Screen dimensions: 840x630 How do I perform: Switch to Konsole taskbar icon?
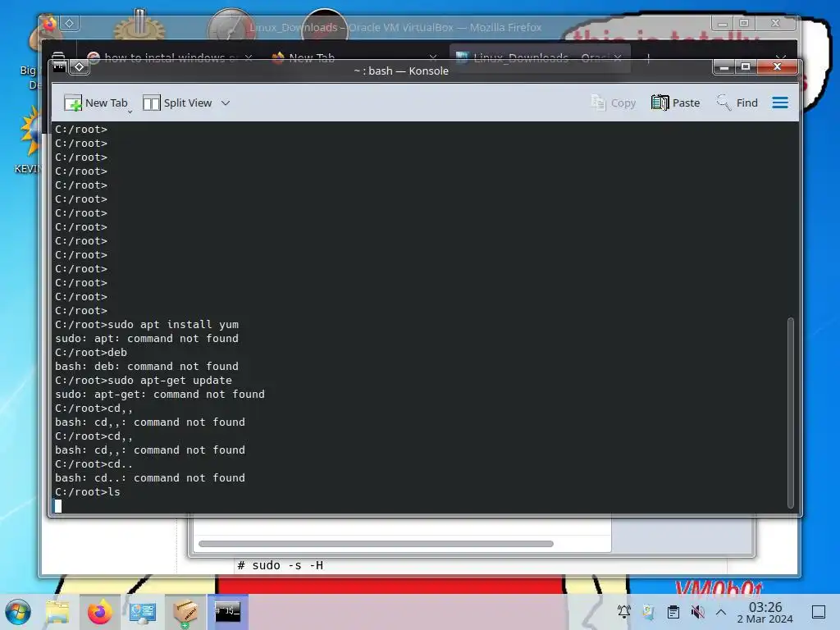pos(228,612)
